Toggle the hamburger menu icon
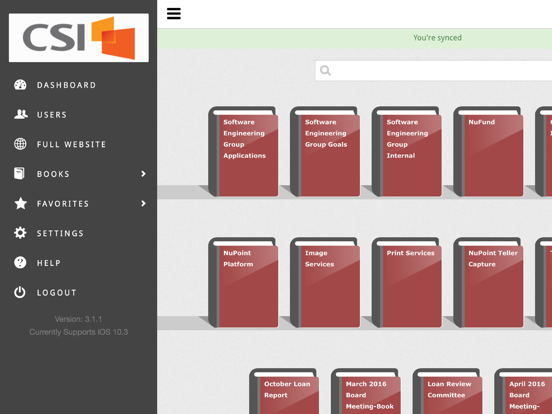Image resolution: width=552 pixels, height=414 pixels. (174, 14)
